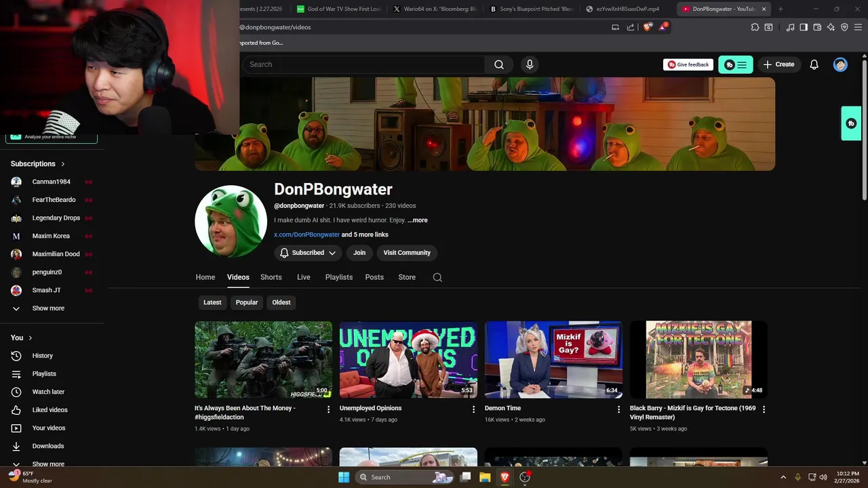
Task: Click the TubeBuddy side panel tab
Action: [x=851, y=123]
